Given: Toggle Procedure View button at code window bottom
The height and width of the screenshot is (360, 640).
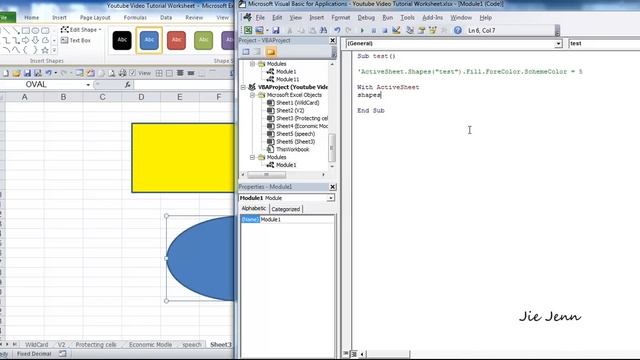Looking at the screenshot, I should click(346, 353).
